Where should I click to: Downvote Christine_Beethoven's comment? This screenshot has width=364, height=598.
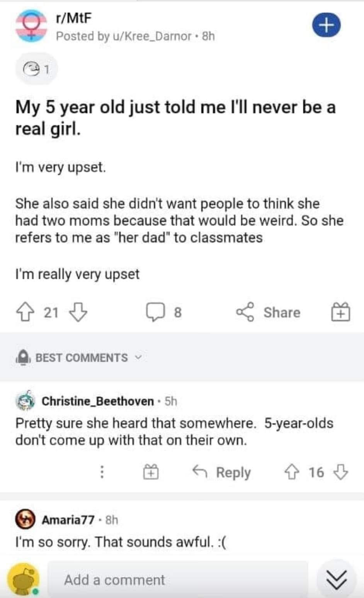[340, 472]
